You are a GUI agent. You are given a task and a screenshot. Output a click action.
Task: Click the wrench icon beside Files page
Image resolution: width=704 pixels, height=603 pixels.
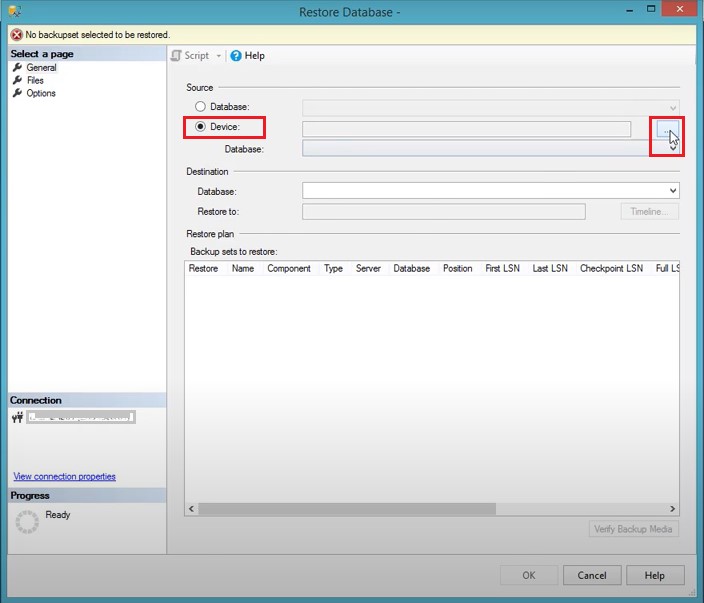coord(17,81)
